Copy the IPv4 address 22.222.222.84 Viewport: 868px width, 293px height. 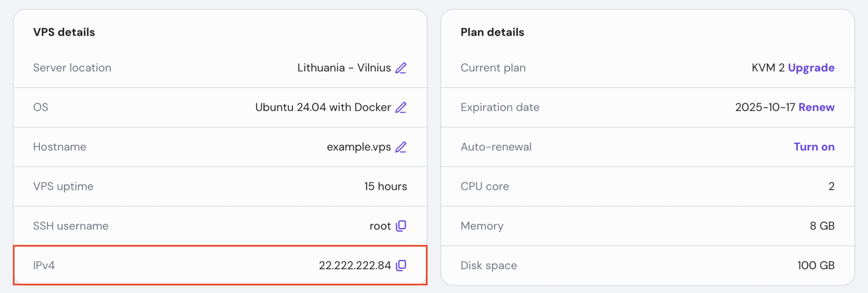point(401,265)
